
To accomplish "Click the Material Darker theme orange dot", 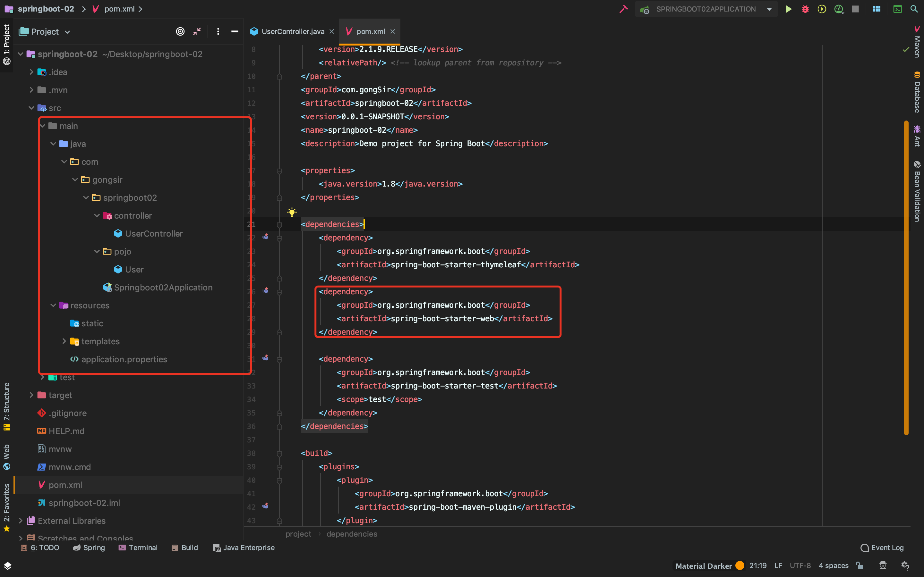I will pyautogui.click(x=740, y=565).
